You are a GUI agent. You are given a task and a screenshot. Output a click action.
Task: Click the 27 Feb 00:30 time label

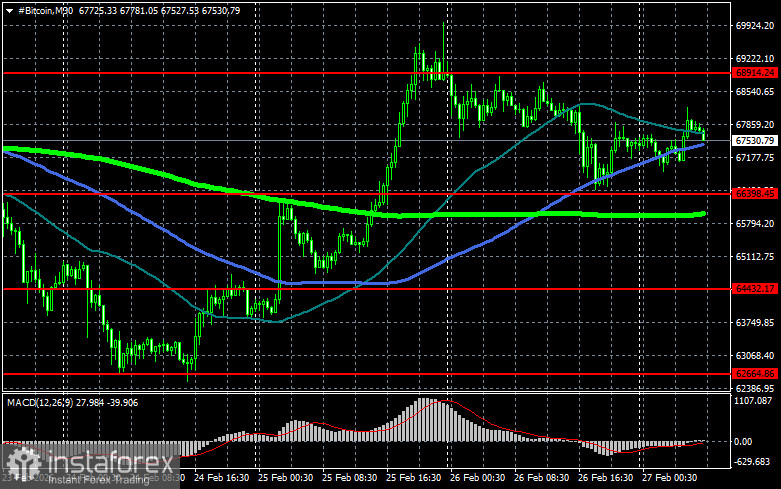[669, 478]
